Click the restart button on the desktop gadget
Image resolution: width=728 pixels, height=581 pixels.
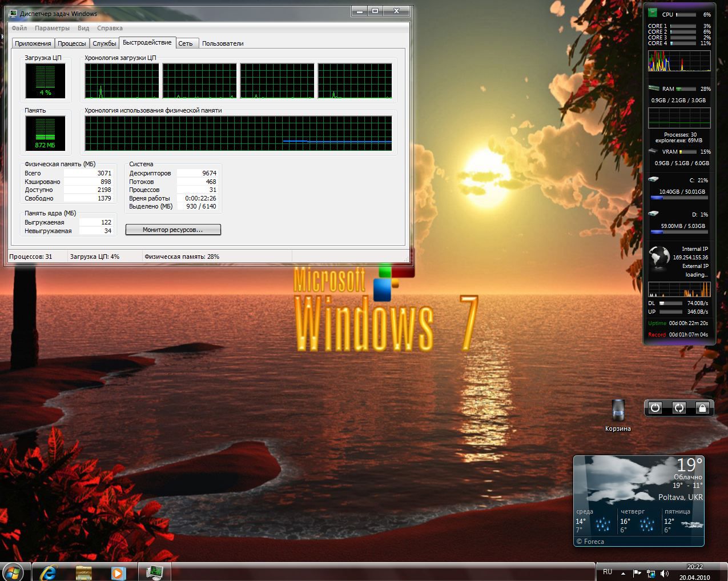(679, 408)
